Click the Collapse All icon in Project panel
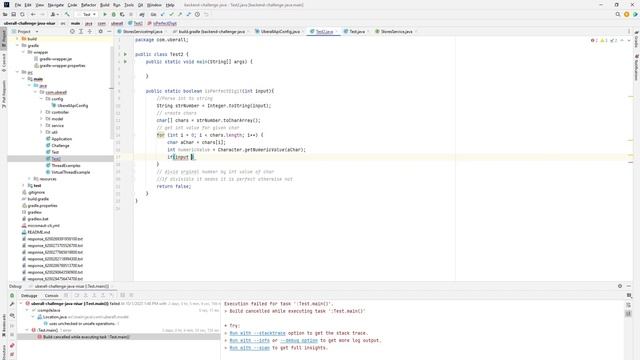 (x=89, y=31)
